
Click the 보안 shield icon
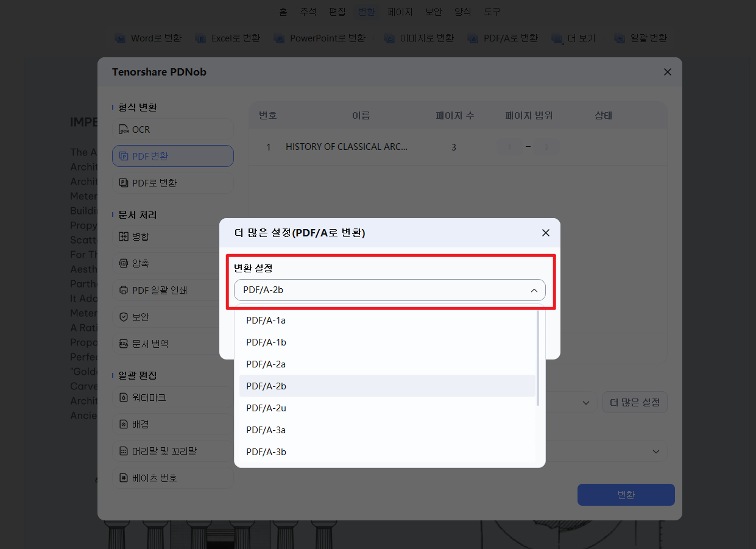click(124, 317)
